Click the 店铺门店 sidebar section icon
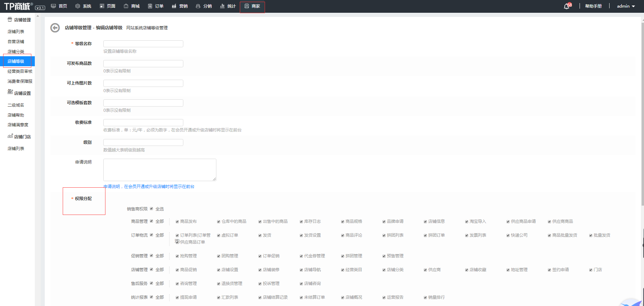The height and width of the screenshot is (306, 644). [10, 136]
